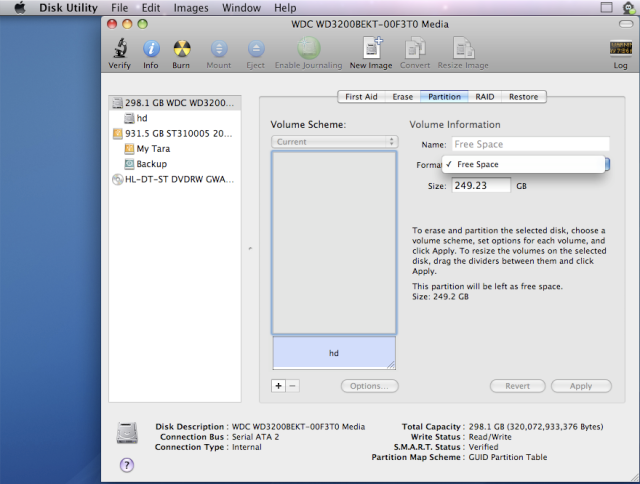This screenshot has height=484, width=640.
Task: Open the Images menu
Action: 191,8
